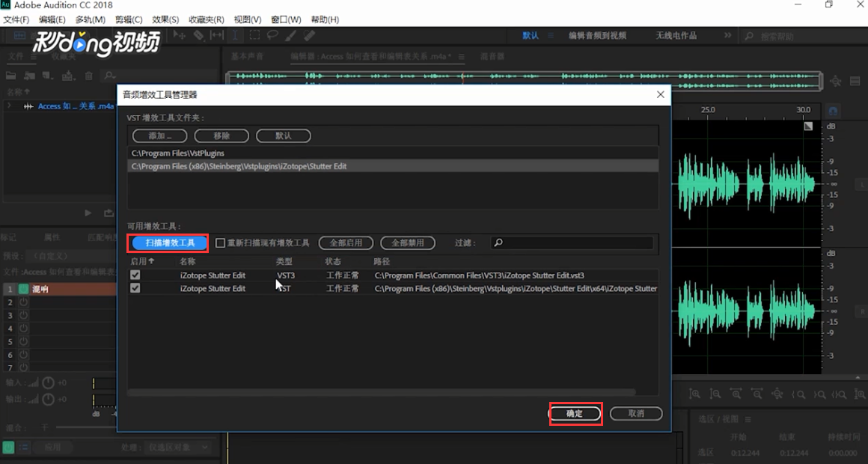The width and height of the screenshot is (868, 464).
Task: Open the 窗口(W) menu
Action: point(286,19)
